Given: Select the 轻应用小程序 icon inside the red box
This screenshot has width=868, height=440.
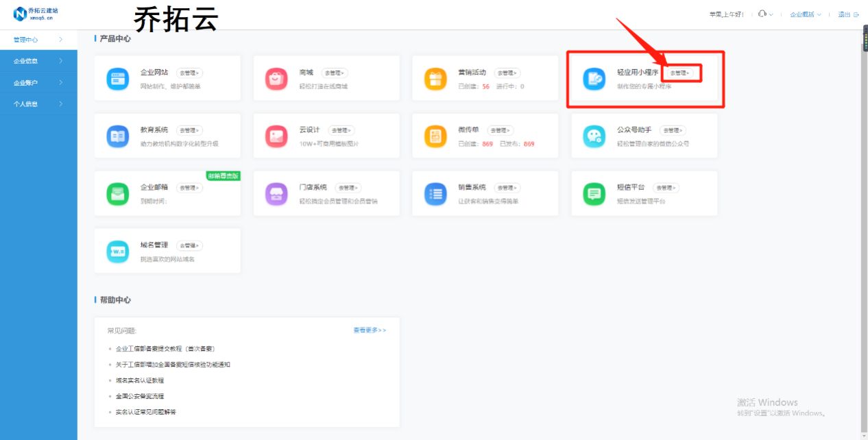Looking at the screenshot, I should click(x=593, y=77).
